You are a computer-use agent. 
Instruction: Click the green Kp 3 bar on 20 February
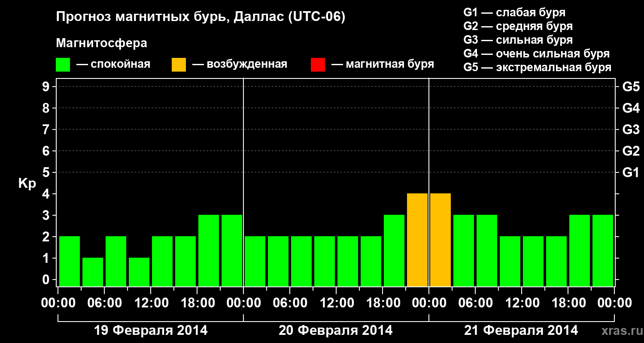click(x=394, y=250)
